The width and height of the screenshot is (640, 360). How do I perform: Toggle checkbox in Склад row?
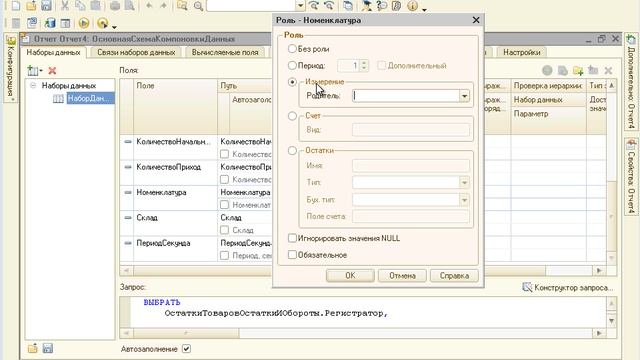pyautogui.click(x=224, y=230)
